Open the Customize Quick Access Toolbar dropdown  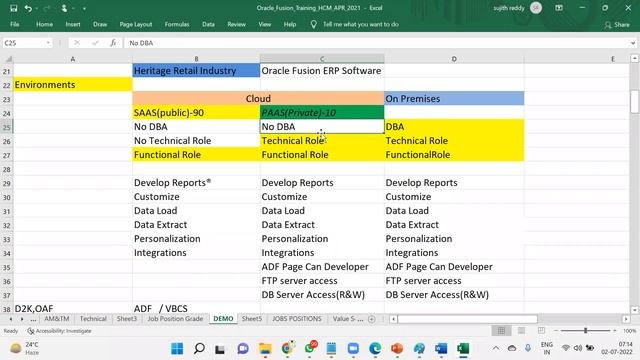(84, 9)
